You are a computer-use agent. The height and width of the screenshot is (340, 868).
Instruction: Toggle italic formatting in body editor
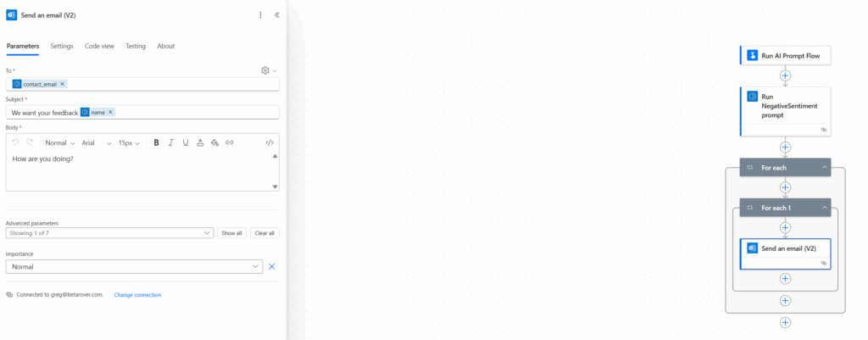point(171,142)
